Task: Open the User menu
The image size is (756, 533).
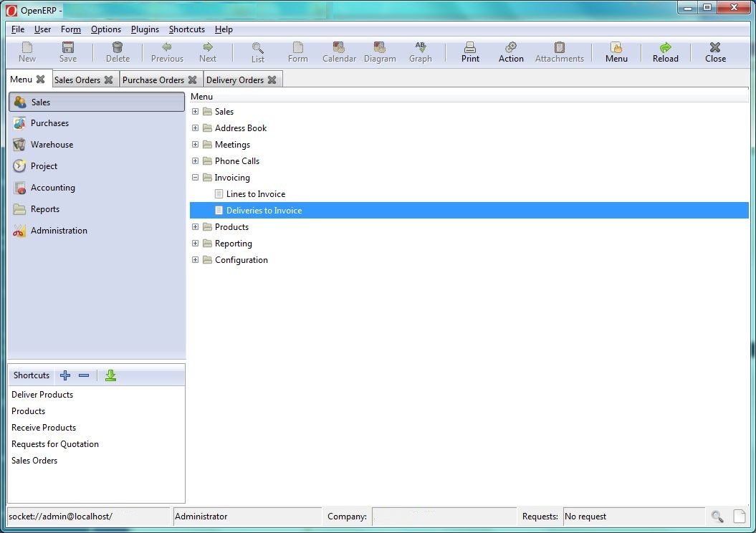Action: (x=42, y=29)
